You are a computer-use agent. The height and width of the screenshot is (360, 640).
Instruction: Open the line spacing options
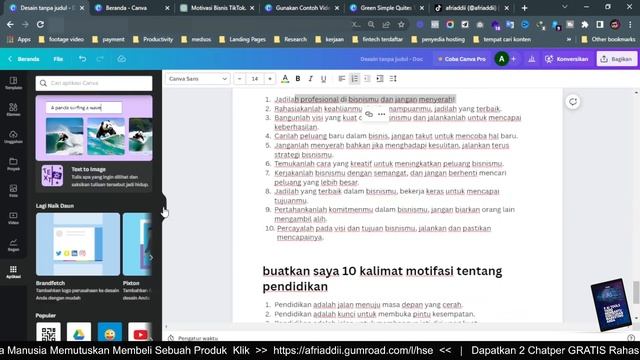point(393,78)
